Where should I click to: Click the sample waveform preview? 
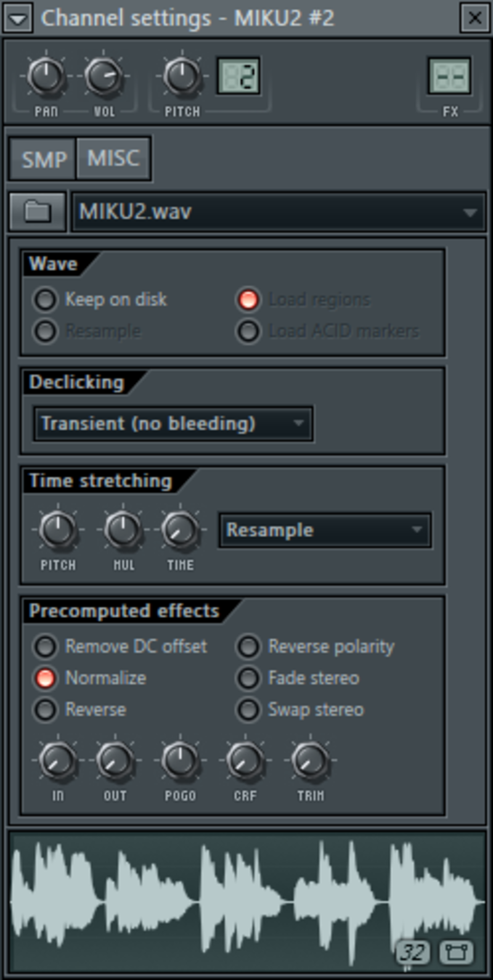click(x=246, y=902)
